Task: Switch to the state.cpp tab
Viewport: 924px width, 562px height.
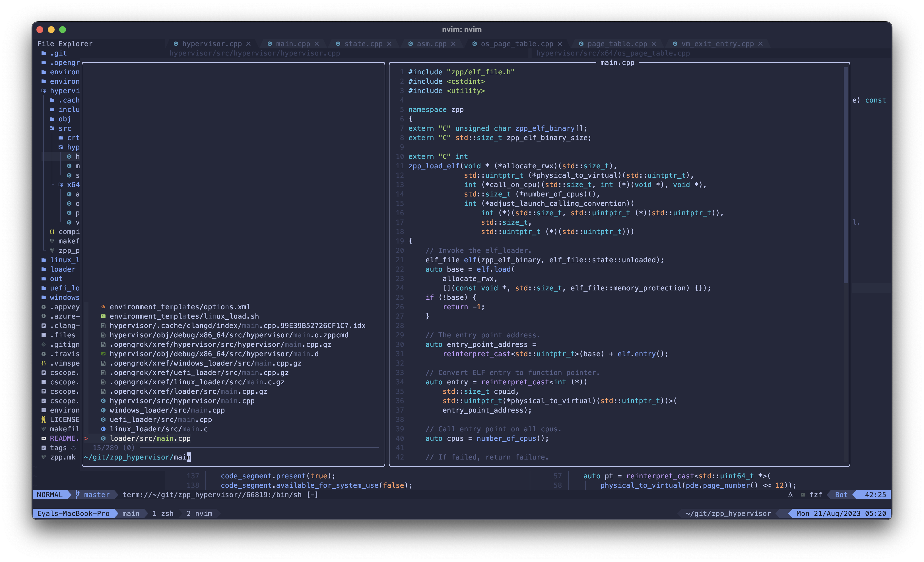Action: click(363, 44)
